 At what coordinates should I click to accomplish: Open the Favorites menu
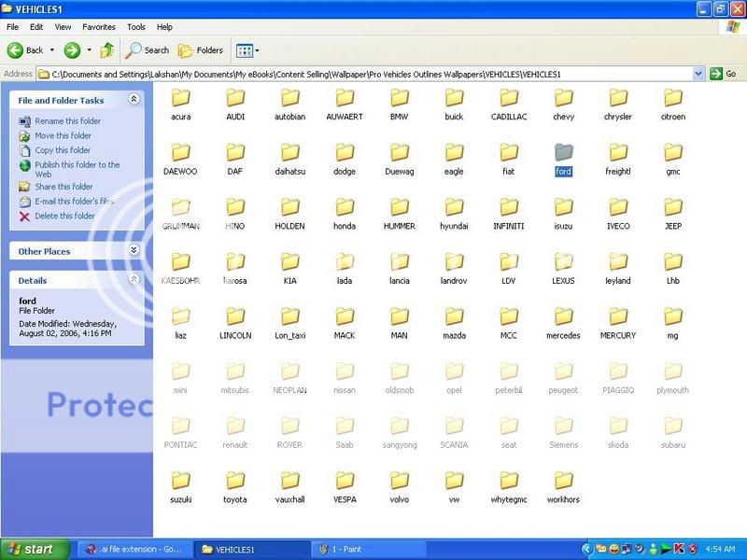99,27
